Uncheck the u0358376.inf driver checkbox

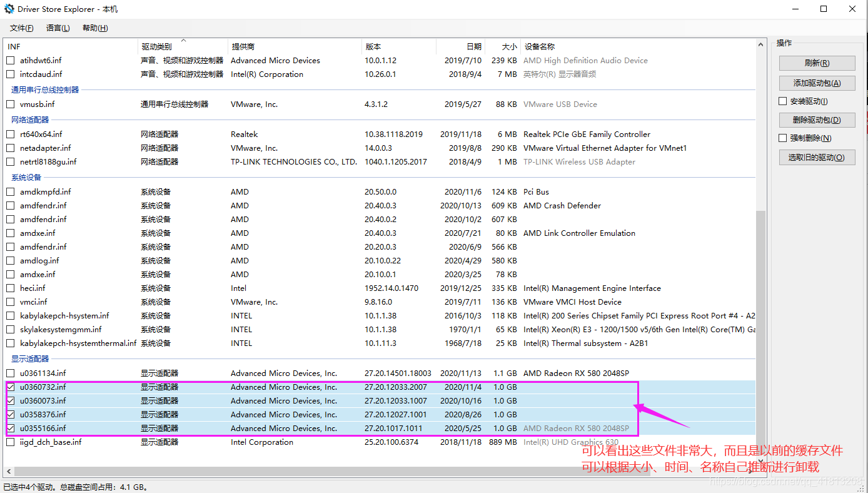tap(10, 415)
